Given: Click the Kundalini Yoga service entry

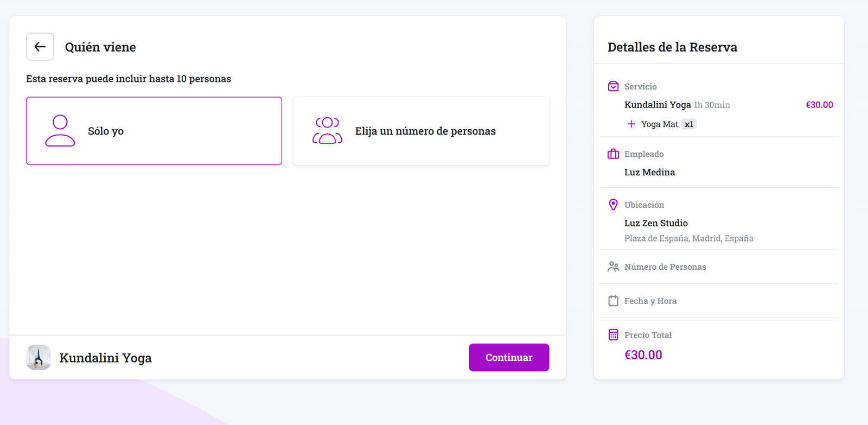Looking at the screenshot, I should [x=658, y=105].
